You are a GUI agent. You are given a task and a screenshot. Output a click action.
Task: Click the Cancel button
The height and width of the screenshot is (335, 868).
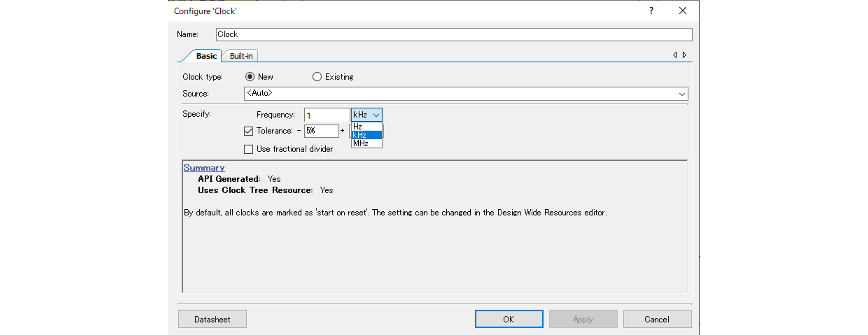point(657,319)
